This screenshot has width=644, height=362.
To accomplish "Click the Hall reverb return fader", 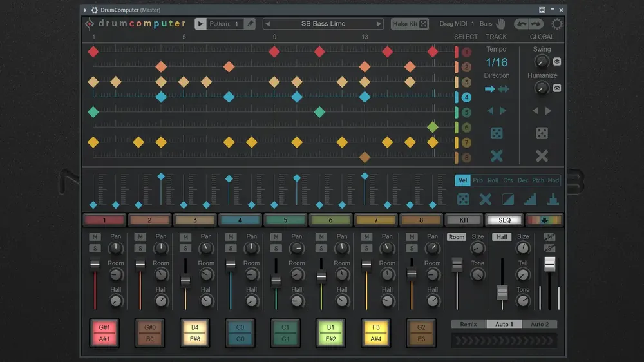I will 502,292.
